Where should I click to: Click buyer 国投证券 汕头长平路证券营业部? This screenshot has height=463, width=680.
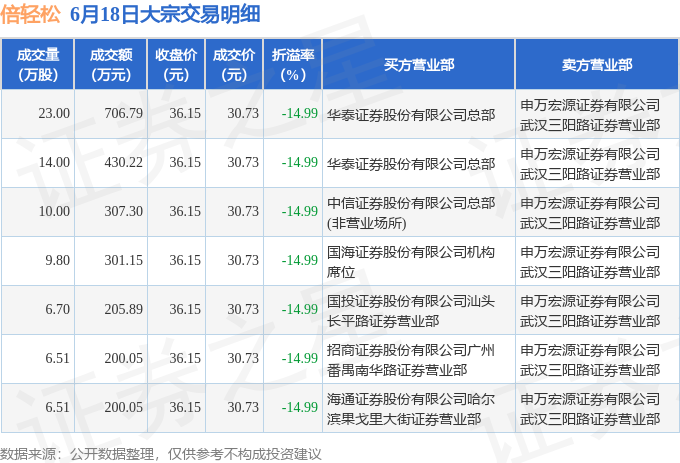[x=411, y=311]
